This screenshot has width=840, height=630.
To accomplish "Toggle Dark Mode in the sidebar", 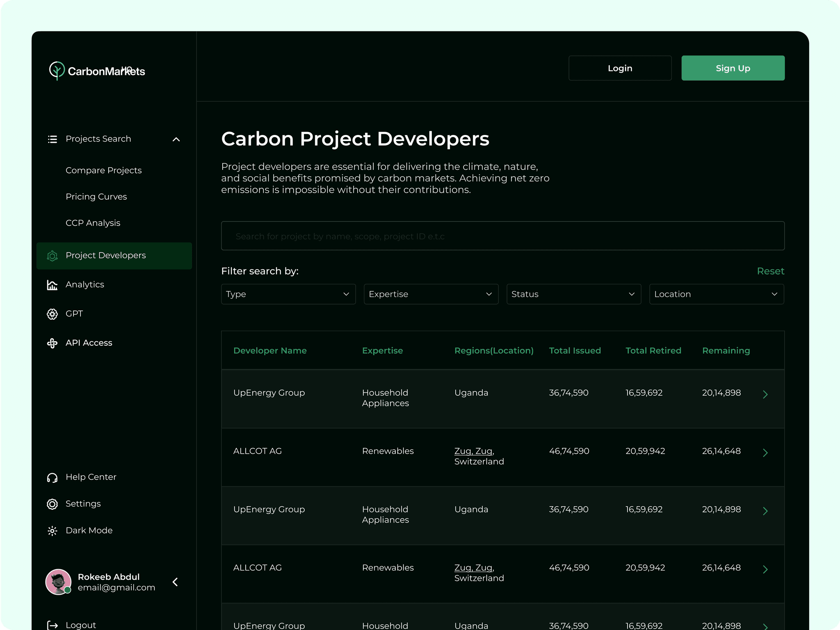I will 89,530.
